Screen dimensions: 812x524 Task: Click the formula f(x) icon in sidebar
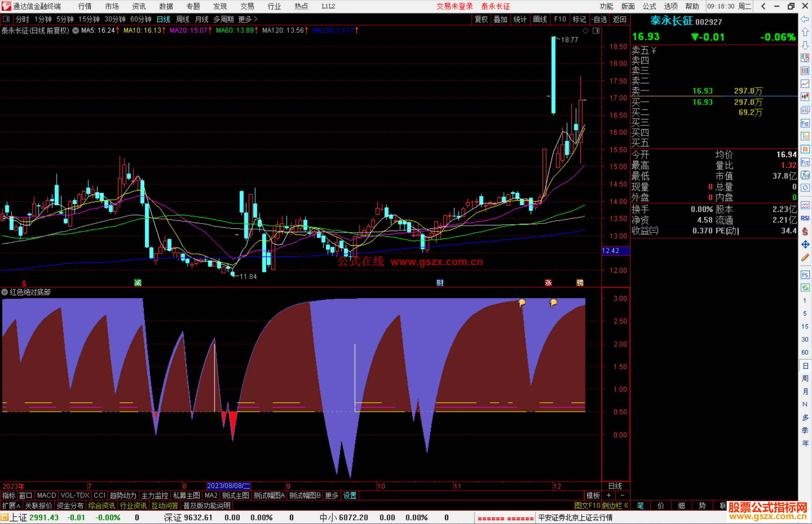pyautogui.click(x=805, y=175)
